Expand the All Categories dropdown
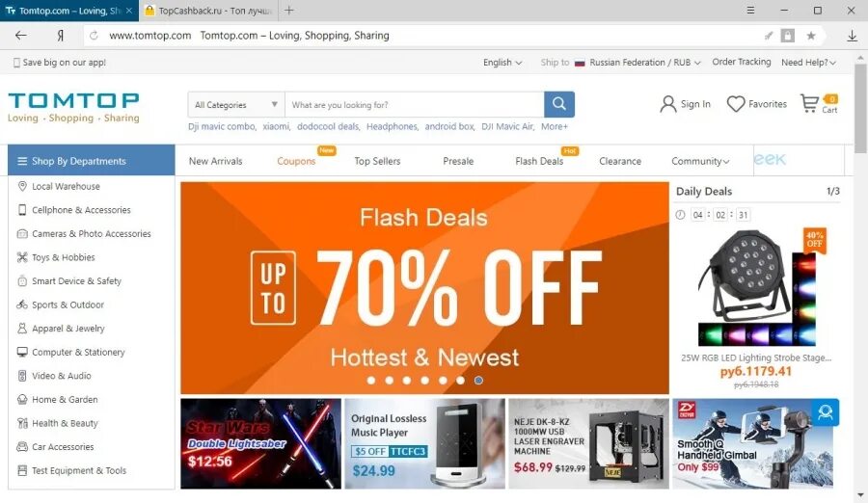The image size is (868, 503). [236, 105]
